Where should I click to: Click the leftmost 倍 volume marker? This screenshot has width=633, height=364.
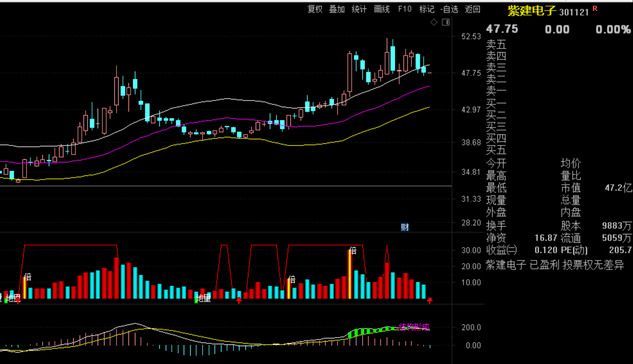coord(28,277)
